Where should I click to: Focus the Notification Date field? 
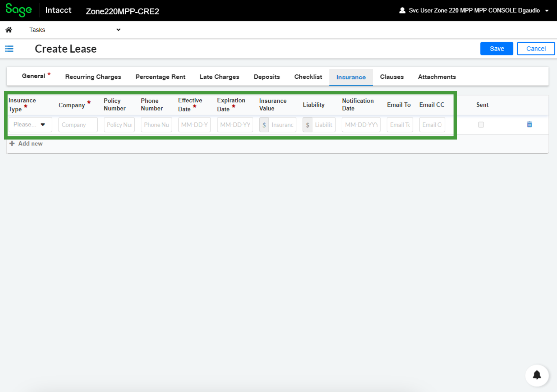coord(361,125)
